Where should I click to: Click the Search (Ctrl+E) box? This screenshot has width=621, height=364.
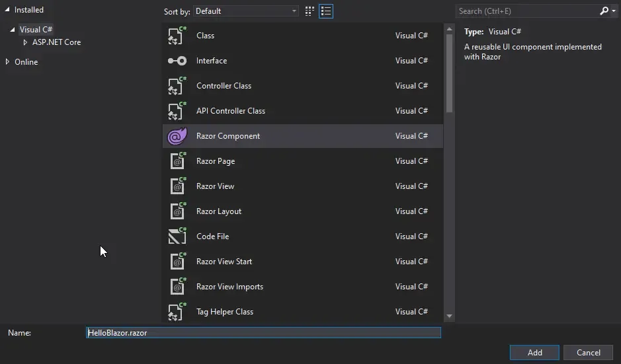click(526, 11)
